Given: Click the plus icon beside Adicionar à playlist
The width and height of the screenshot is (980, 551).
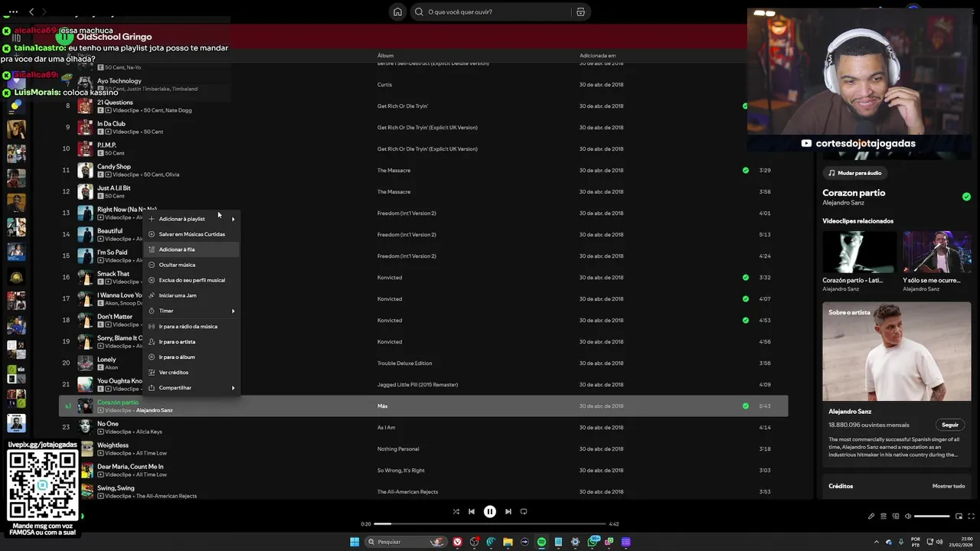Looking at the screenshot, I should [x=152, y=219].
